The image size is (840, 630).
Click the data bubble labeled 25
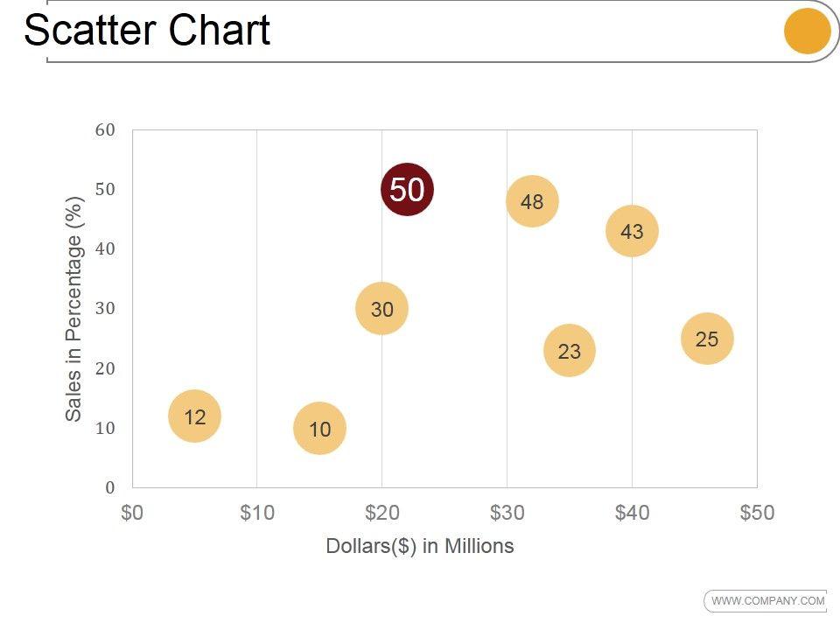[x=707, y=339]
